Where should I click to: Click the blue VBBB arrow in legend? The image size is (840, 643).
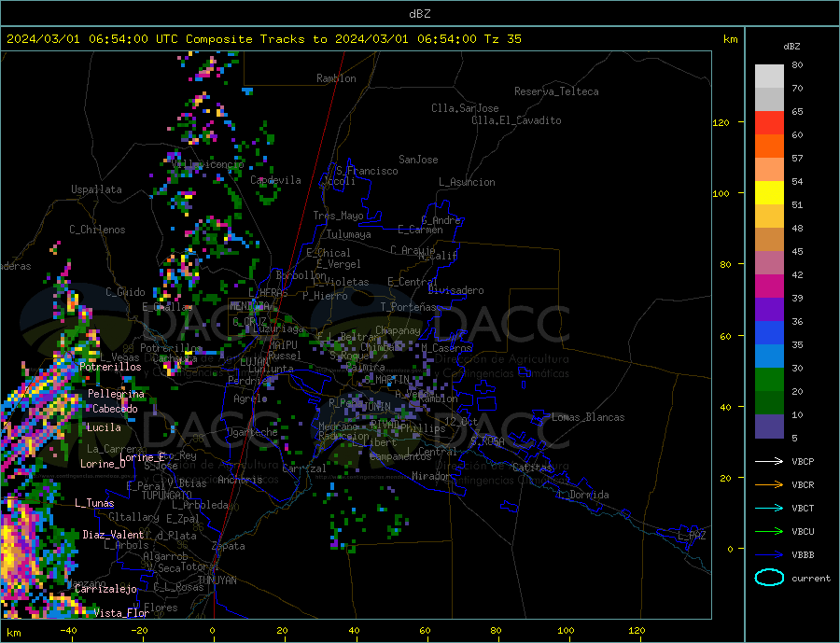[x=769, y=554]
